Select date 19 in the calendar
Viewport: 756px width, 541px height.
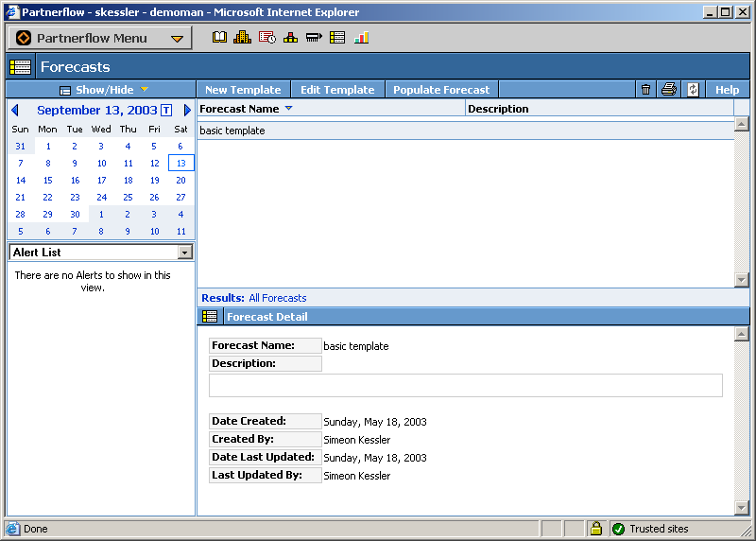pyautogui.click(x=154, y=180)
